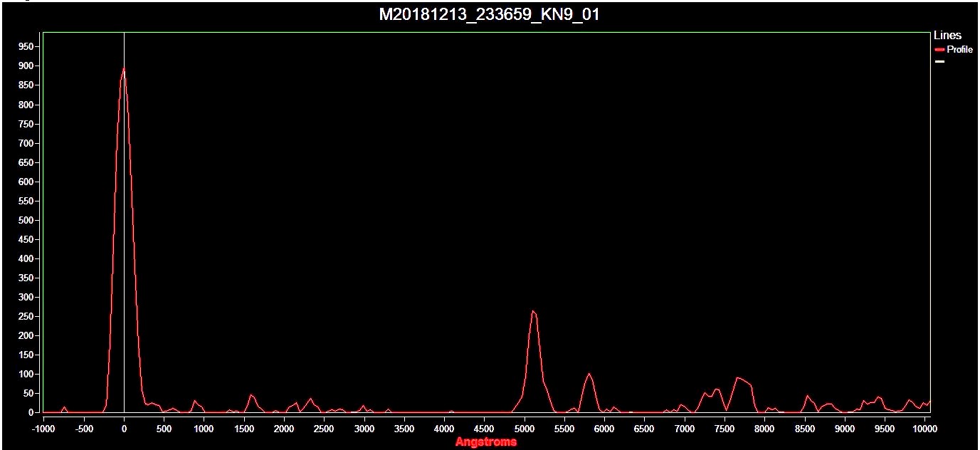980x450 pixels.
Task: Click the chart title M20181213_233659_KN9_01
Action: (x=489, y=15)
